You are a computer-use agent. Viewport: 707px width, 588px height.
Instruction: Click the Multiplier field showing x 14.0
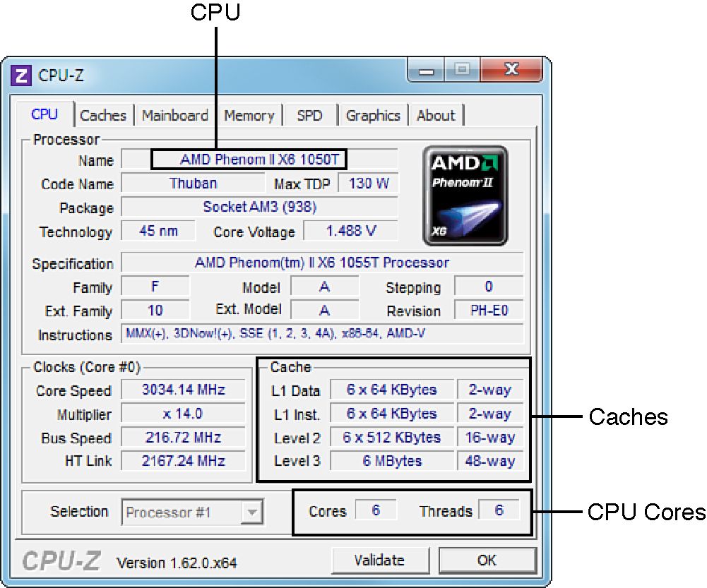tap(183, 414)
